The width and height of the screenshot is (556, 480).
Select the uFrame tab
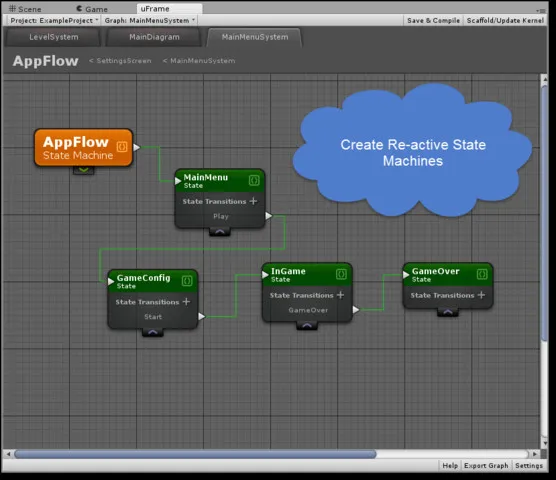click(169, 9)
